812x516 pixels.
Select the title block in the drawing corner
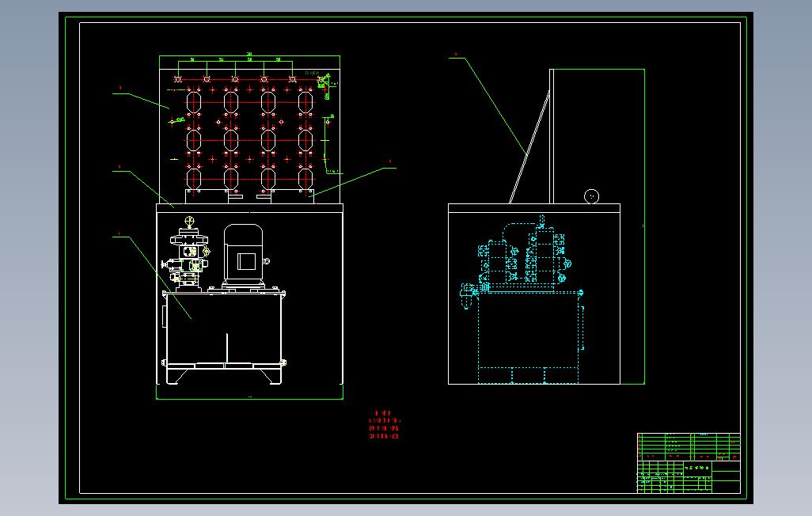pos(689,463)
